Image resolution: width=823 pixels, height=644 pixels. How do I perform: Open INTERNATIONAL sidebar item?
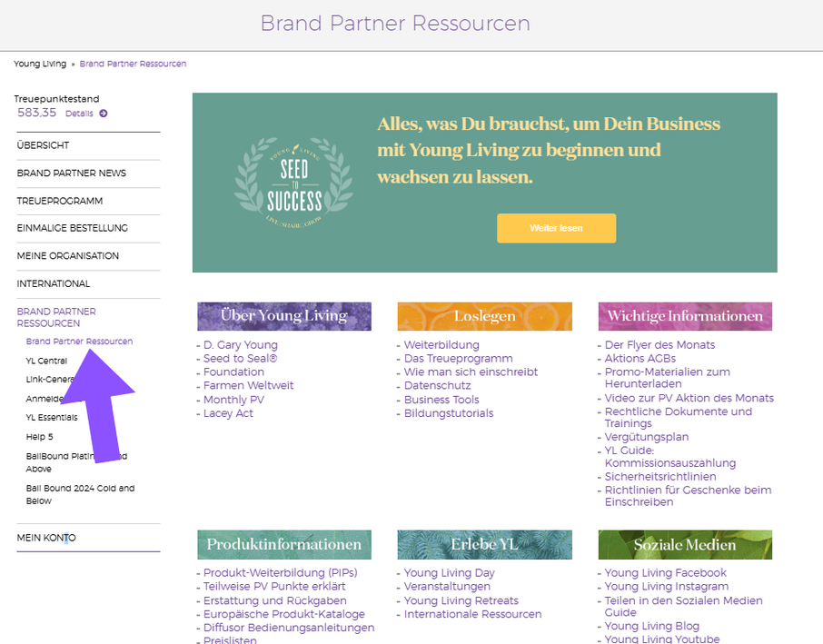tap(54, 284)
